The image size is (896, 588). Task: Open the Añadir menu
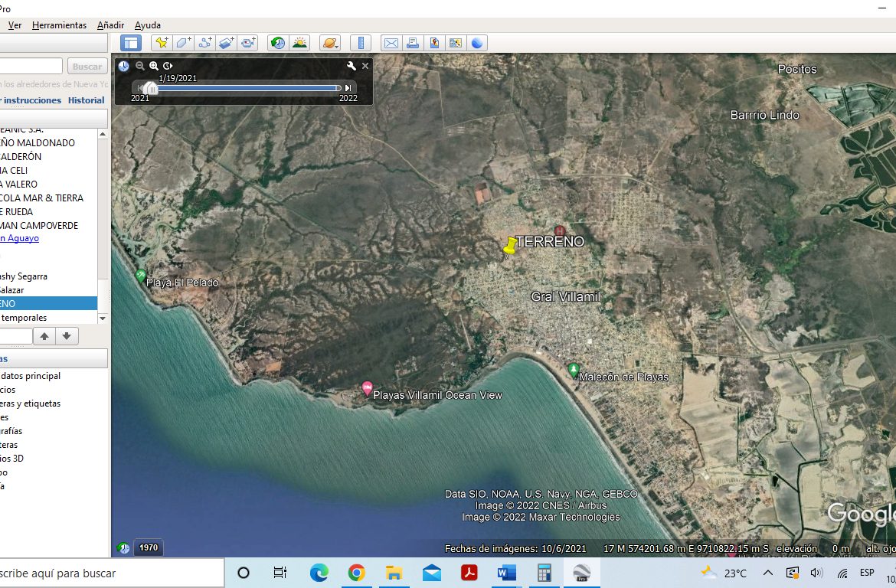click(110, 25)
